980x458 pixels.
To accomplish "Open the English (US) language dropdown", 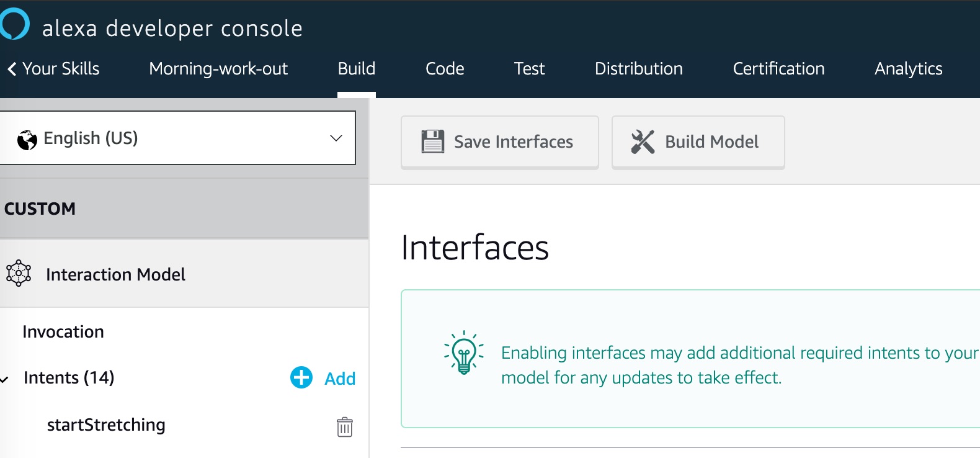I will [177, 138].
